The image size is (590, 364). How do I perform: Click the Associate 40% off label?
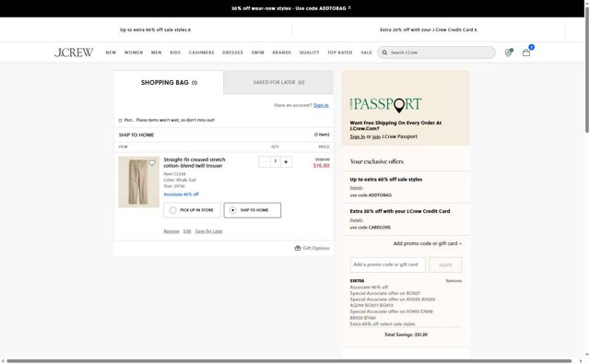pos(181,194)
